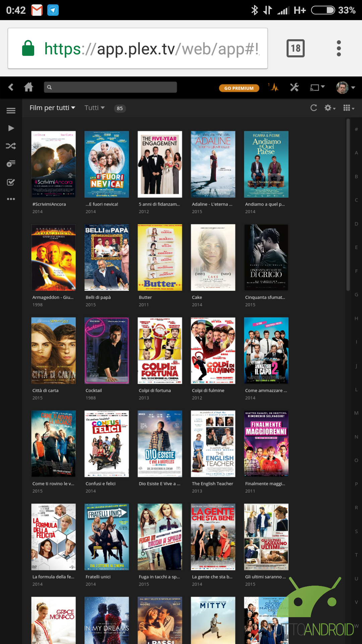Jump to letter A in the index
Image resolution: width=362 pixels, height=644 pixels.
(x=356, y=153)
